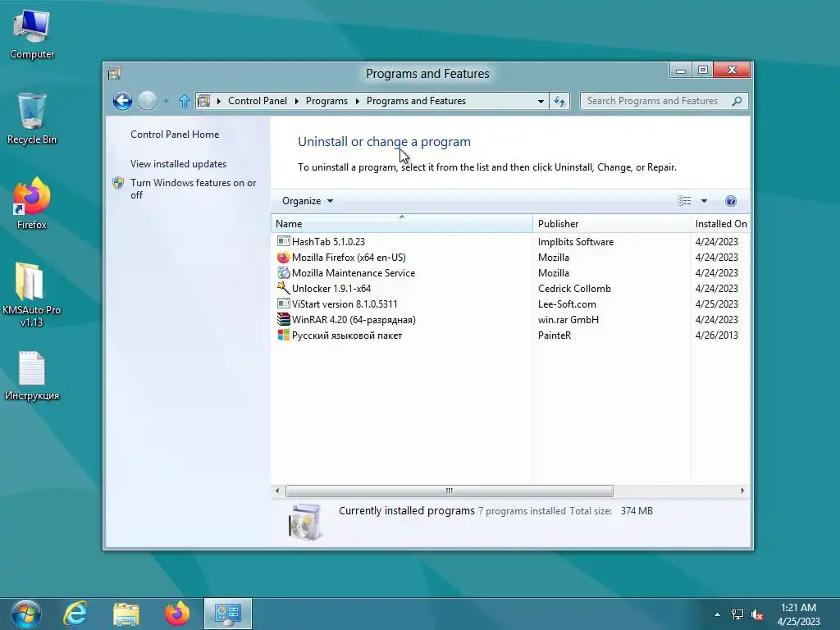Expand the view options dropdown arrow
The width and height of the screenshot is (840, 630).
704,201
